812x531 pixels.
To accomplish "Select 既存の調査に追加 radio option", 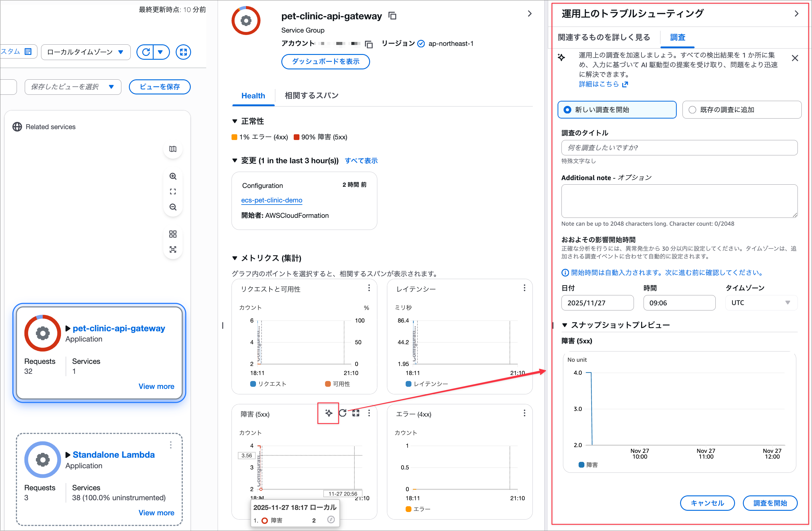I will coord(692,110).
